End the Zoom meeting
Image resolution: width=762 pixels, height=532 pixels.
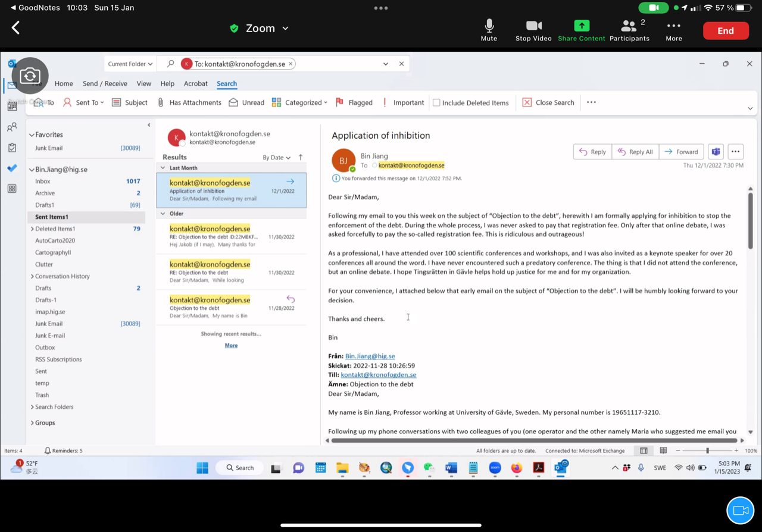pyautogui.click(x=726, y=31)
